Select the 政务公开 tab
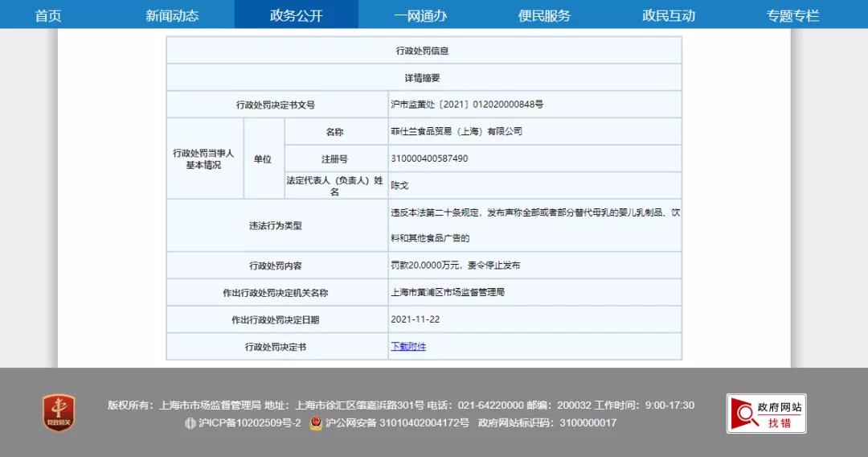Viewport: 868px width, 457px height. [296, 15]
